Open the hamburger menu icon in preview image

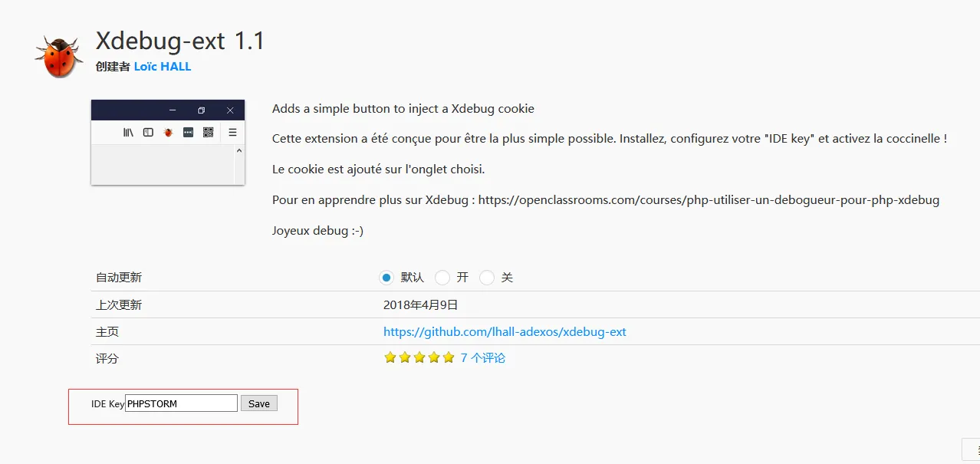click(x=232, y=133)
